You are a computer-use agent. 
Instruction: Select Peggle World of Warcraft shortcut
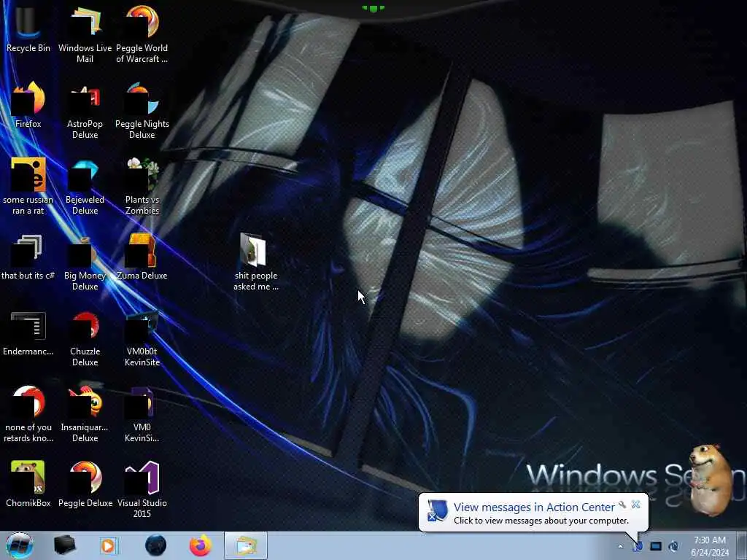[x=142, y=34]
